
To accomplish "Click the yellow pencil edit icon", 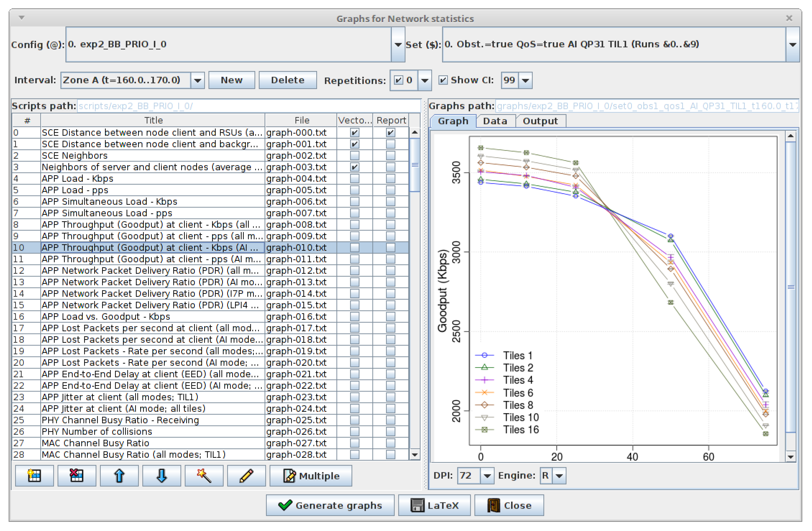I will tap(246, 475).
